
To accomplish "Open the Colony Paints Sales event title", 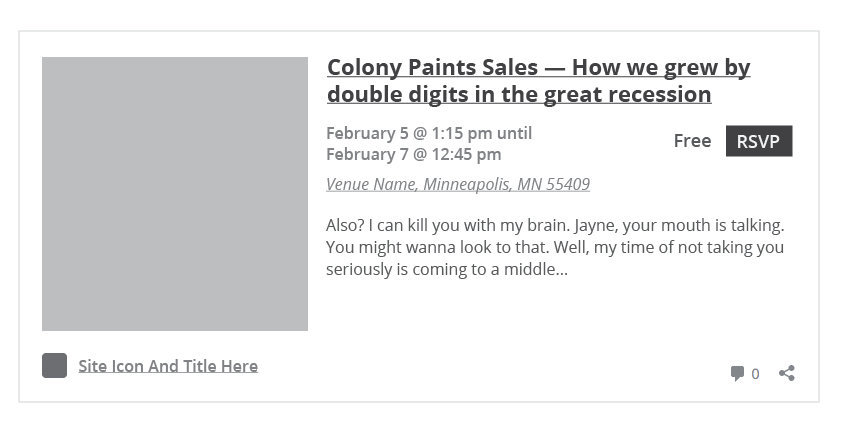I will 538,81.
